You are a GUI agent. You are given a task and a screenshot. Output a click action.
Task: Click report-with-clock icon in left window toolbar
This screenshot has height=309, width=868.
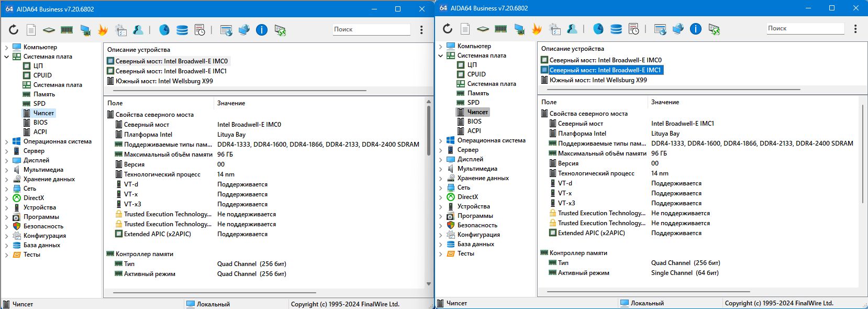(200, 30)
